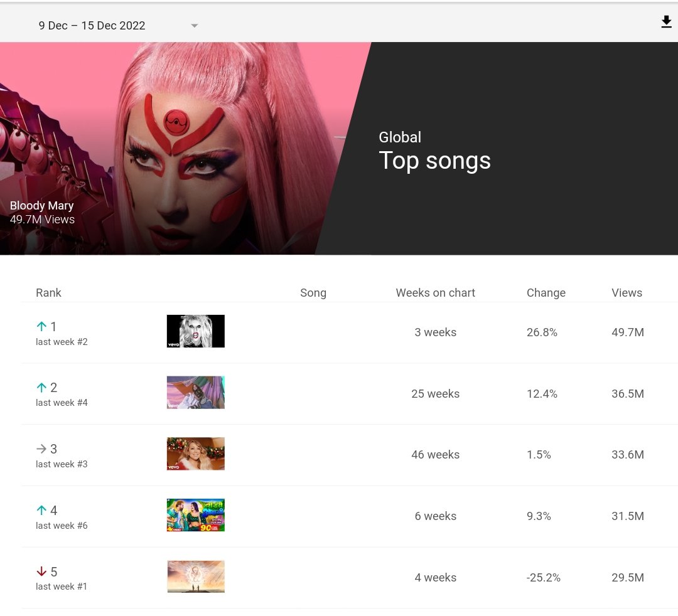Click 'last week #6' text
The width and height of the screenshot is (678, 616).
click(x=62, y=526)
